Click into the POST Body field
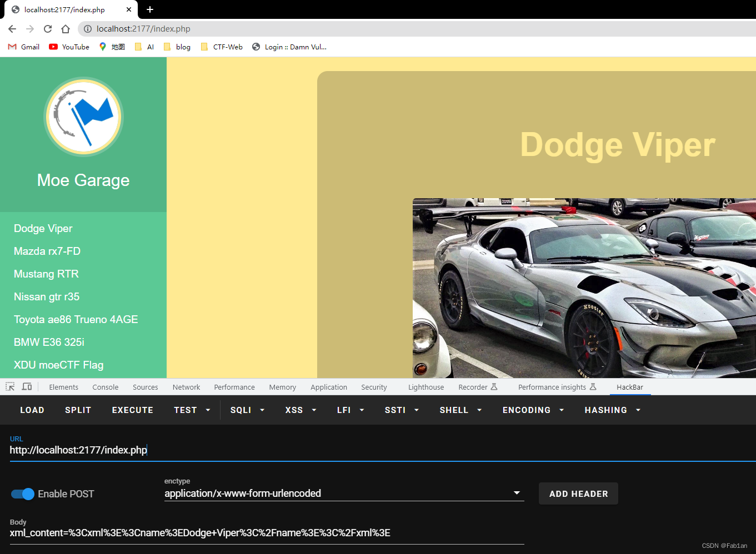Screen dimensions: 756x554 tap(267, 533)
